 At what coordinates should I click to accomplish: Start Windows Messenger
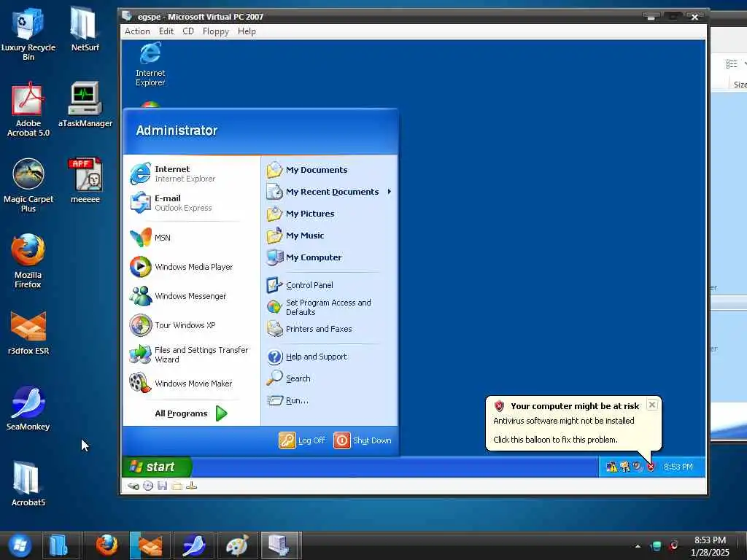(191, 296)
